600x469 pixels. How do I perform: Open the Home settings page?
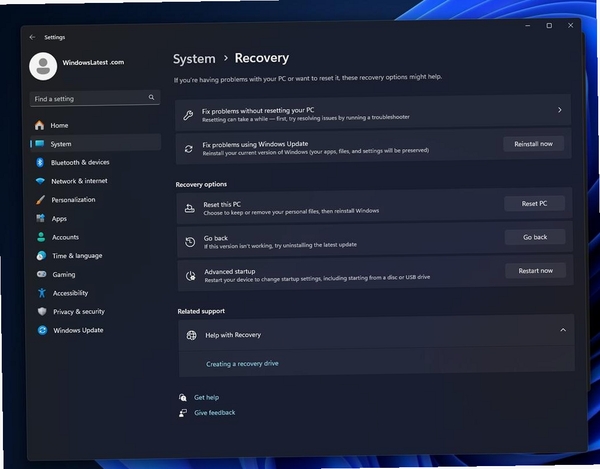tap(95, 125)
